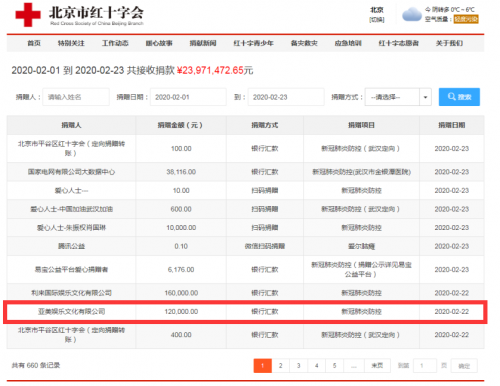This screenshot has height=386, width=500.
Task: Click the total amount ¥23,971,472.65
Action: pyautogui.click(x=210, y=70)
